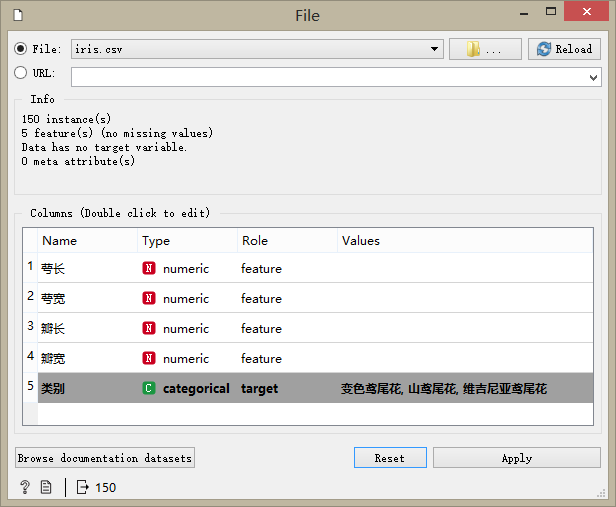
Task: Click the categorical type text of 类别
Action: pos(196,388)
